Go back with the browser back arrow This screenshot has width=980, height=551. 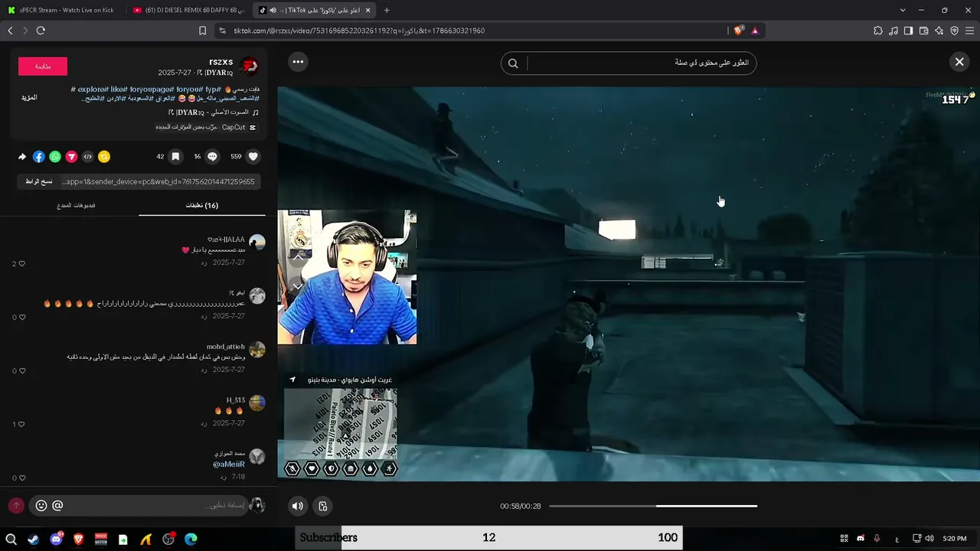[10, 31]
